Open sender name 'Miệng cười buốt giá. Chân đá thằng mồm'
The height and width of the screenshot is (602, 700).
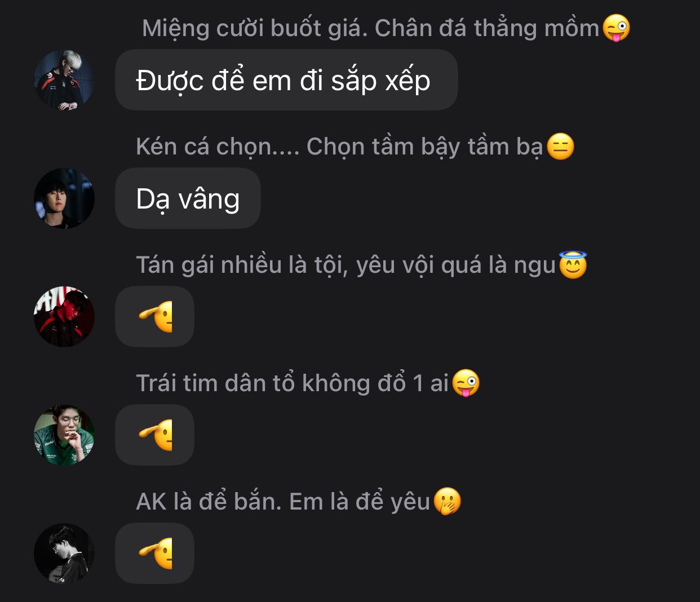370,28
